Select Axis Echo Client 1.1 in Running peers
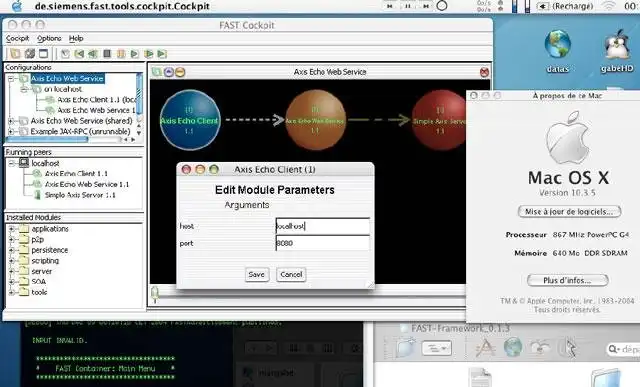The width and height of the screenshot is (640, 387). tap(76, 174)
